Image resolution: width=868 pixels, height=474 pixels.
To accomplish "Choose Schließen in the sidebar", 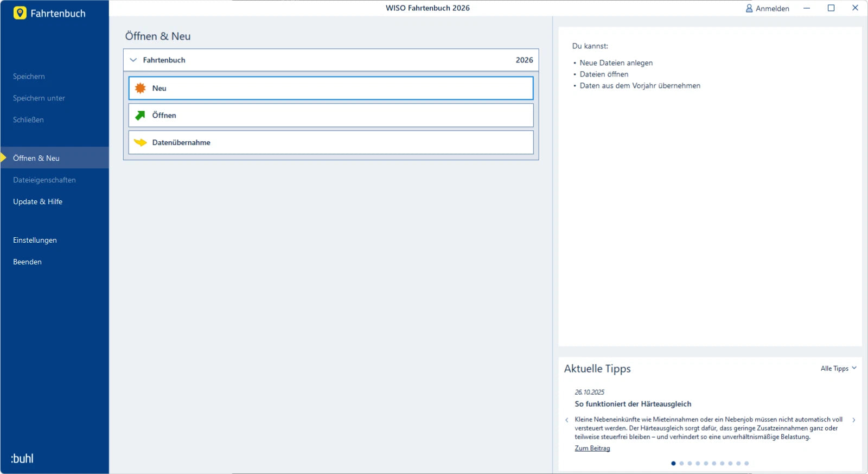I will (29, 120).
